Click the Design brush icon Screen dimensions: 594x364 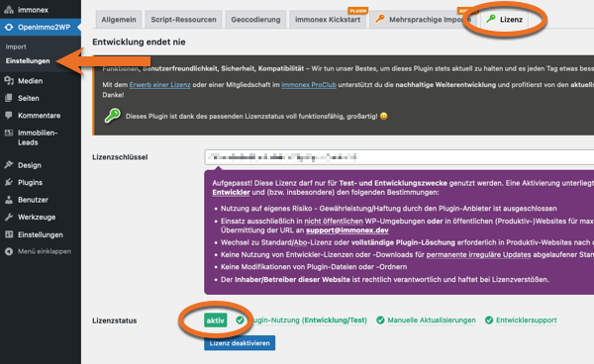point(9,165)
